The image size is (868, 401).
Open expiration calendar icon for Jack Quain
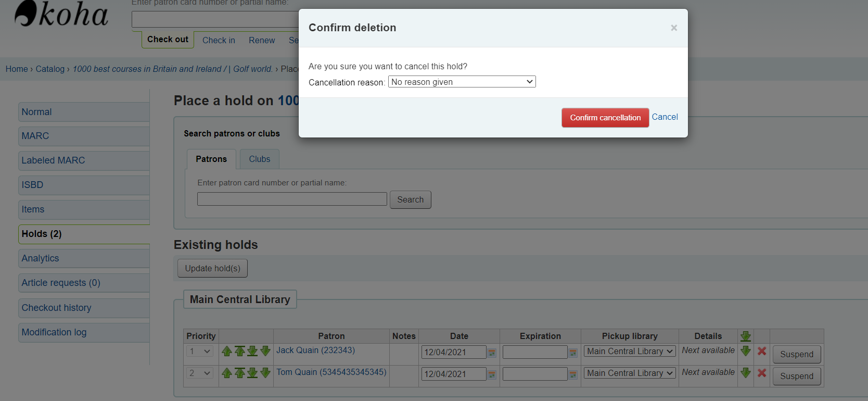point(573,353)
